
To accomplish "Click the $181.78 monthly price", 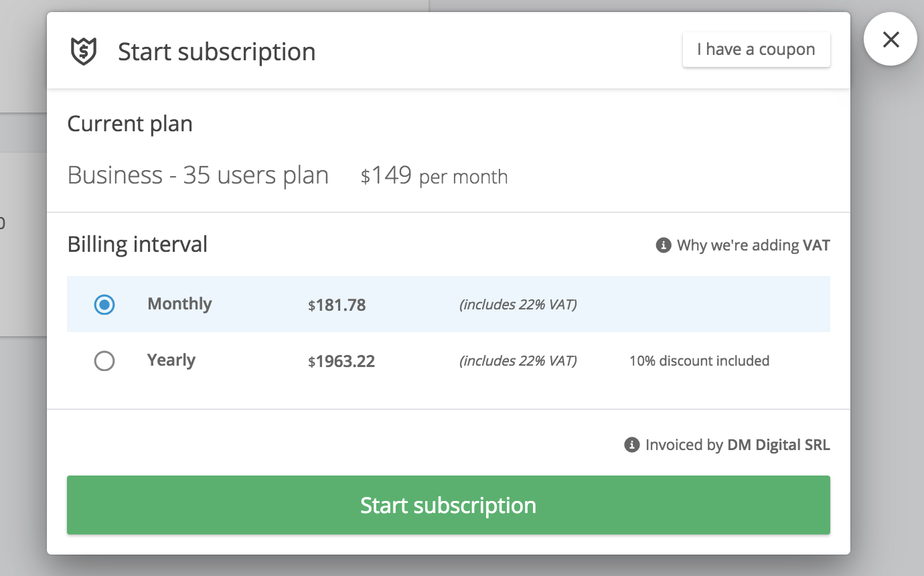I will (x=337, y=305).
